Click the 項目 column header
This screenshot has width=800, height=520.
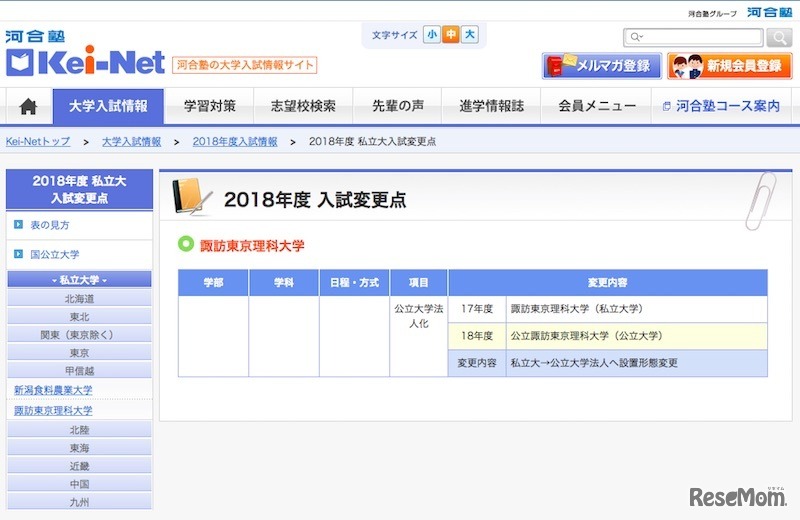point(418,282)
